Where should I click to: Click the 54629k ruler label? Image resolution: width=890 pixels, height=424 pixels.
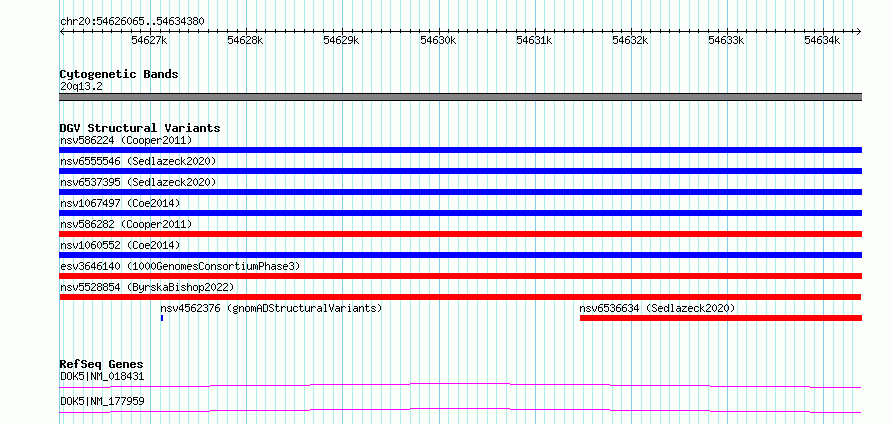pos(342,40)
